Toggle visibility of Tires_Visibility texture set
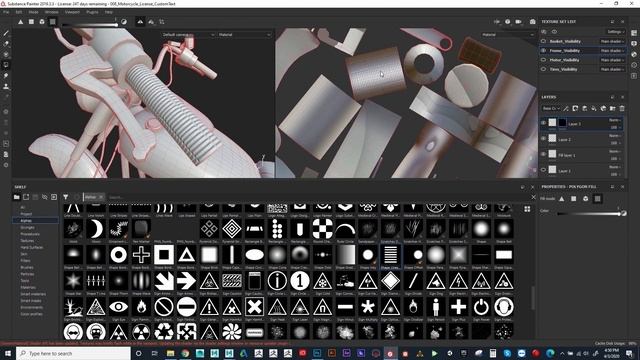Screen dimensions: 640x360 pyautogui.click(x=543, y=69)
